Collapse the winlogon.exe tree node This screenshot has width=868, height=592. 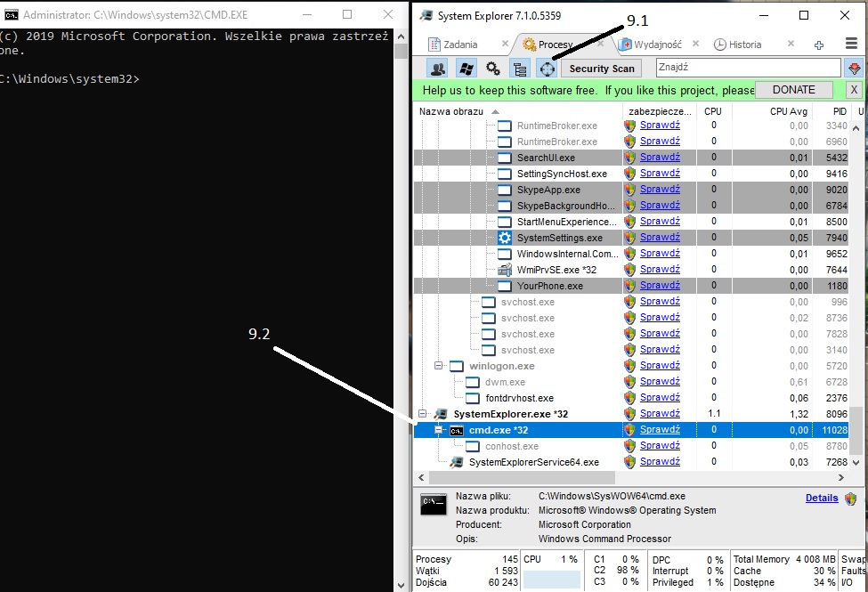(x=438, y=366)
